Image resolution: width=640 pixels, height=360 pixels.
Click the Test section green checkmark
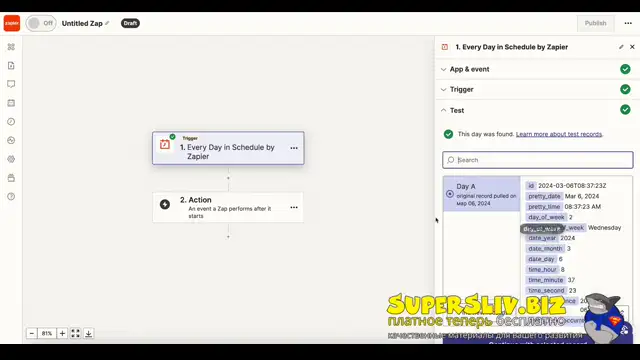coord(625,110)
